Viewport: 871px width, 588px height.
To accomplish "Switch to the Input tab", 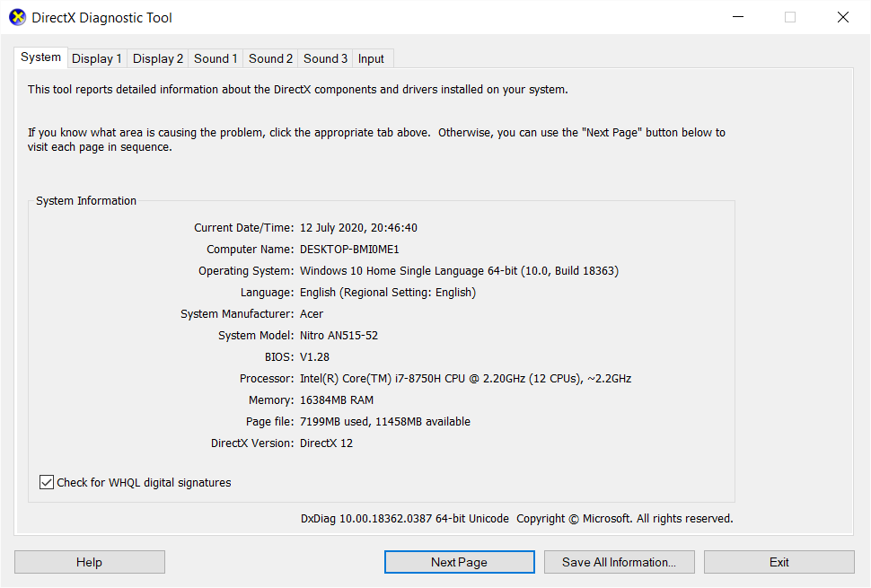I will pyautogui.click(x=371, y=59).
